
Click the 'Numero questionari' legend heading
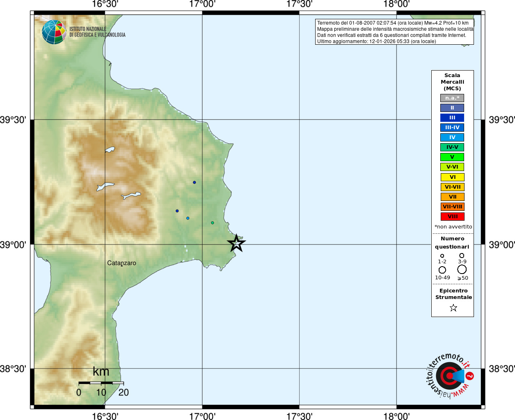coord(452,243)
